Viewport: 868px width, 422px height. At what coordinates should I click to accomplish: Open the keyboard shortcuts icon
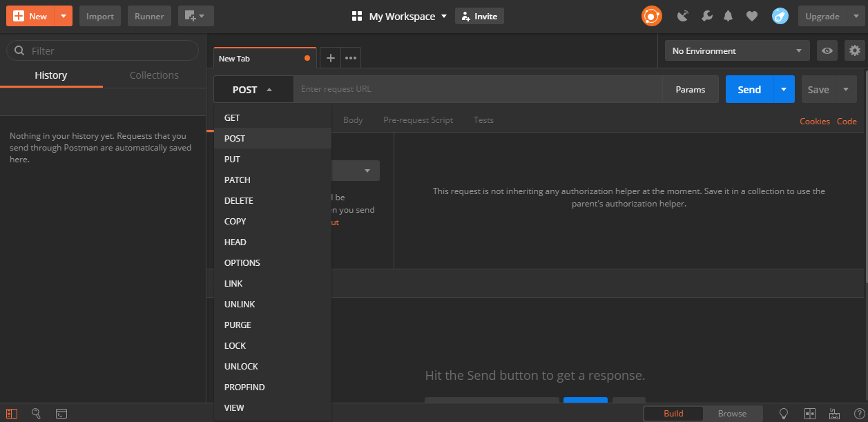834,413
